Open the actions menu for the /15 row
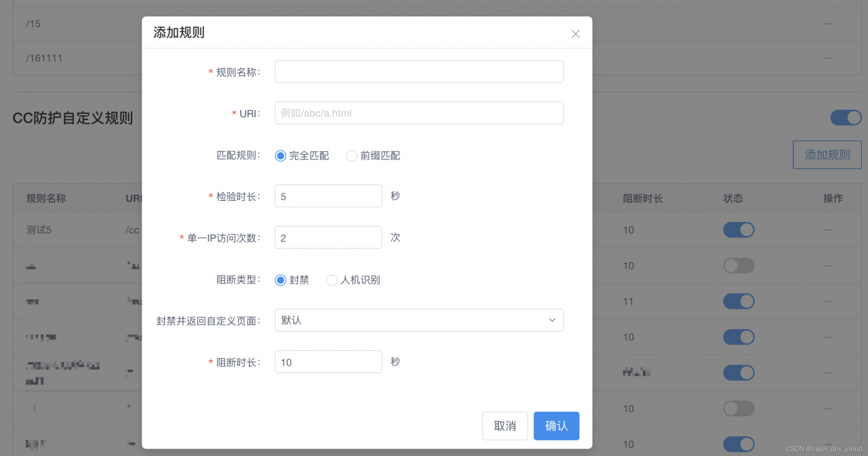 point(827,23)
